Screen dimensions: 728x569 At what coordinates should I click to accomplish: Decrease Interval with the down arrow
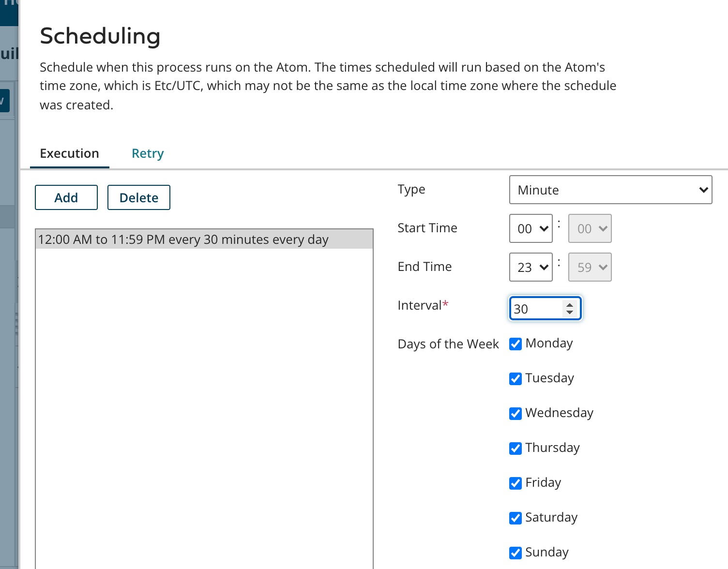point(570,313)
